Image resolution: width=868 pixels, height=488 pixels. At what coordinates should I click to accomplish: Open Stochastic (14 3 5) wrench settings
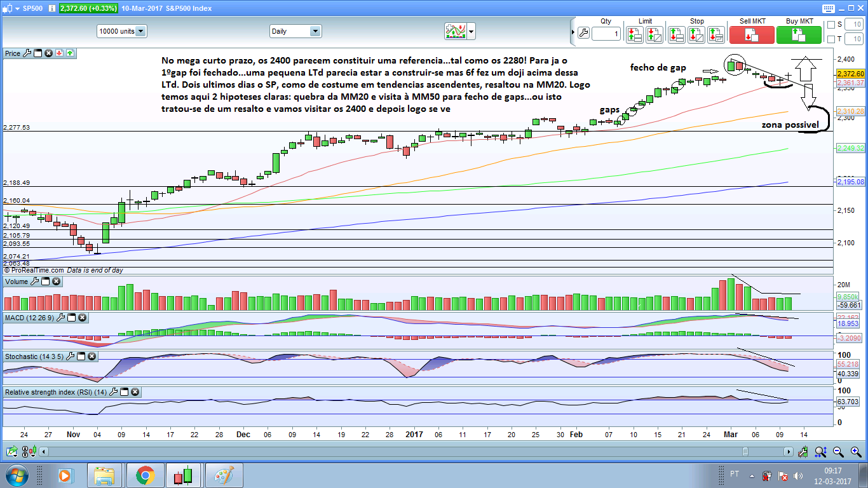pyautogui.click(x=71, y=356)
